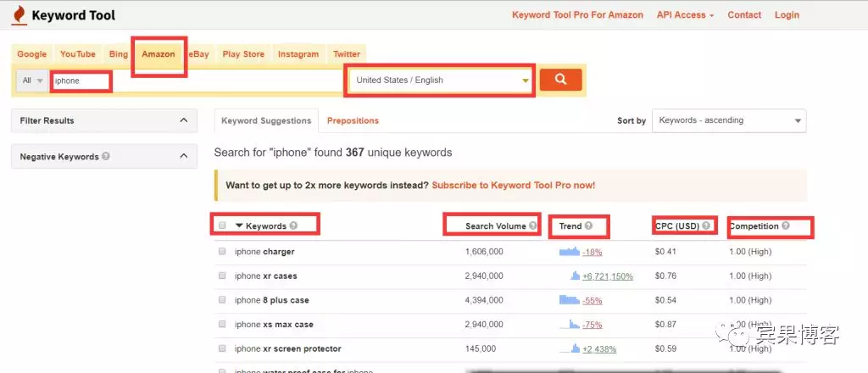Click trend chart for iphone xr cases
This screenshot has width=868, height=373.
point(576,276)
